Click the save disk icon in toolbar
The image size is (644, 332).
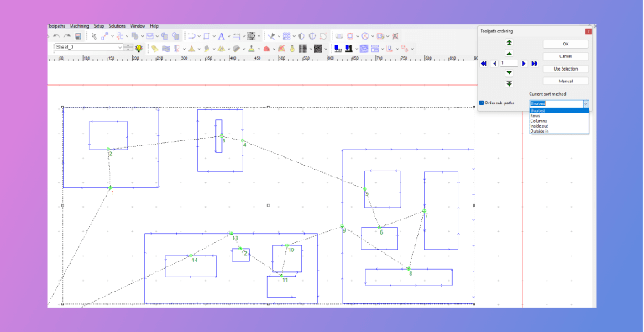click(78, 36)
